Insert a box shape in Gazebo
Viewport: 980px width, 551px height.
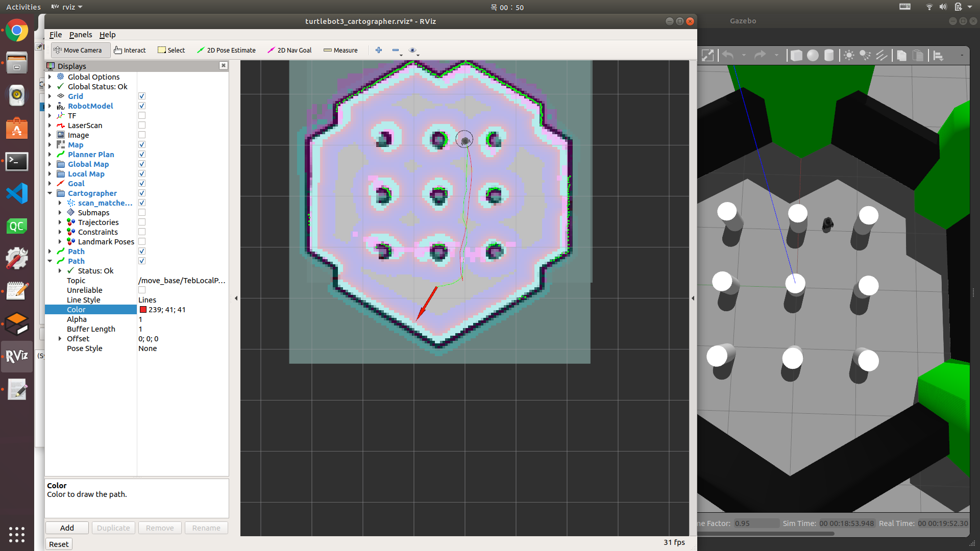coord(796,55)
